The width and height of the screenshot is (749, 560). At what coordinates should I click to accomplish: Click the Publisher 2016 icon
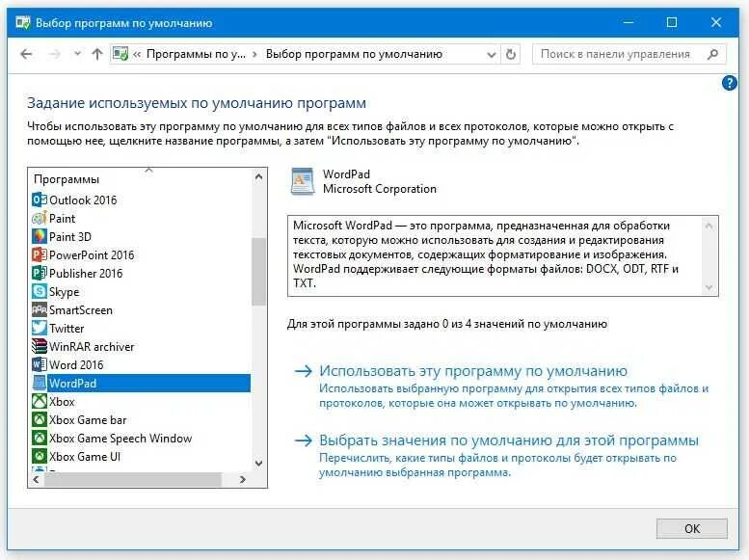pos(40,273)
